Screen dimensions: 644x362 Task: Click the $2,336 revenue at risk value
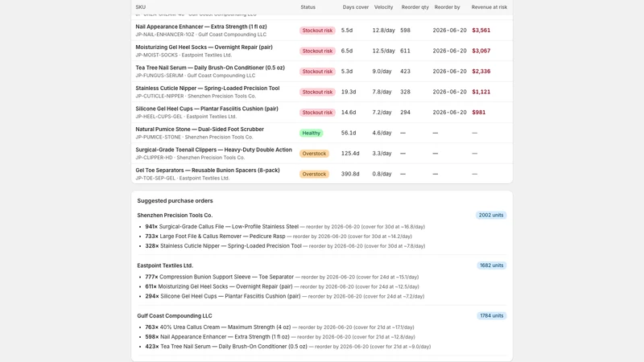coord(481,72)
